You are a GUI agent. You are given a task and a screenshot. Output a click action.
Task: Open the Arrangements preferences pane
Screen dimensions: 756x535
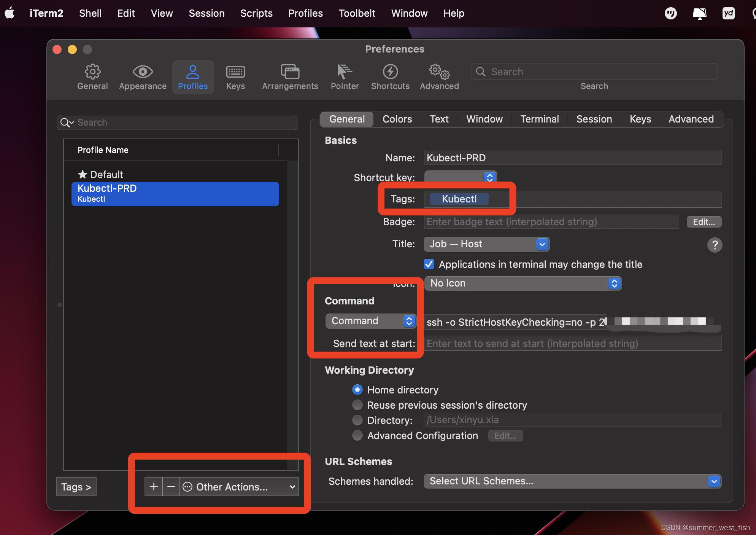(290, 77)
